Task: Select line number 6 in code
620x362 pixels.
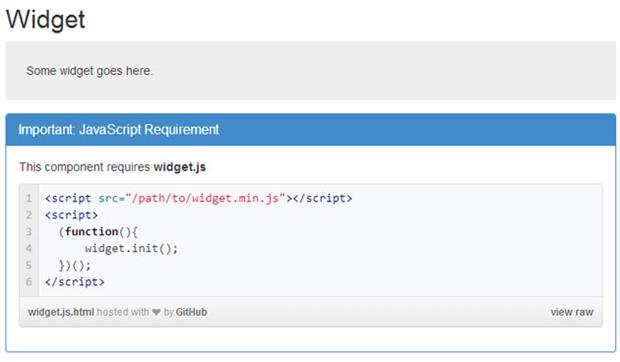Action: tap(28, 281)
